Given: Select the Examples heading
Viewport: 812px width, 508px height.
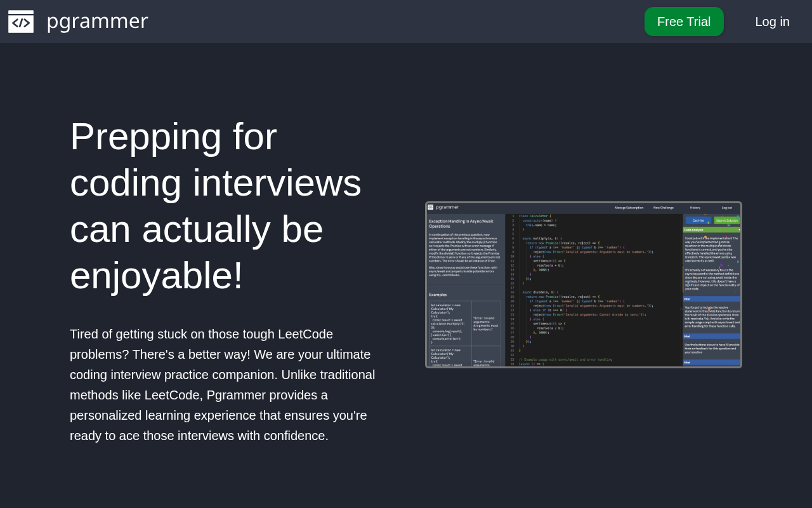Looking at the screenshot, I should [x=436, y=295].
